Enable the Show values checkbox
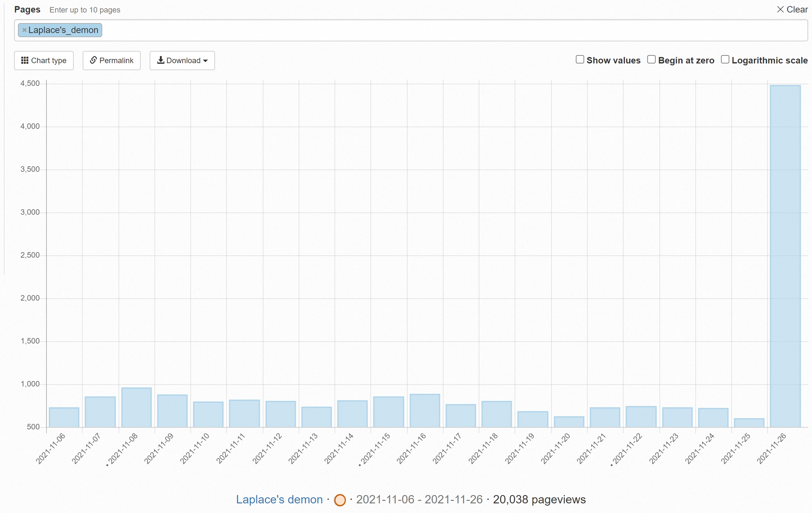The height and width of the screenshot is (513, 812). pyautogui.click(x=580, y=60)
